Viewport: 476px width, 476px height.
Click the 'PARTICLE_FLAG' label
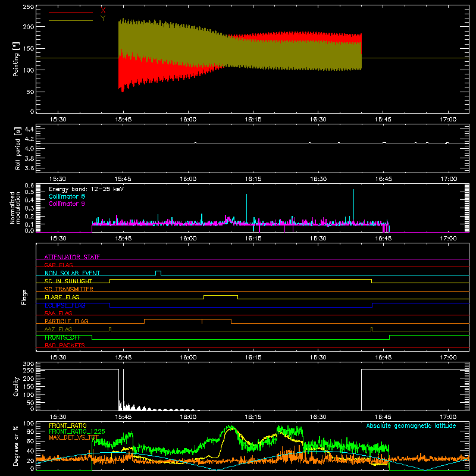tap(67, 321)
